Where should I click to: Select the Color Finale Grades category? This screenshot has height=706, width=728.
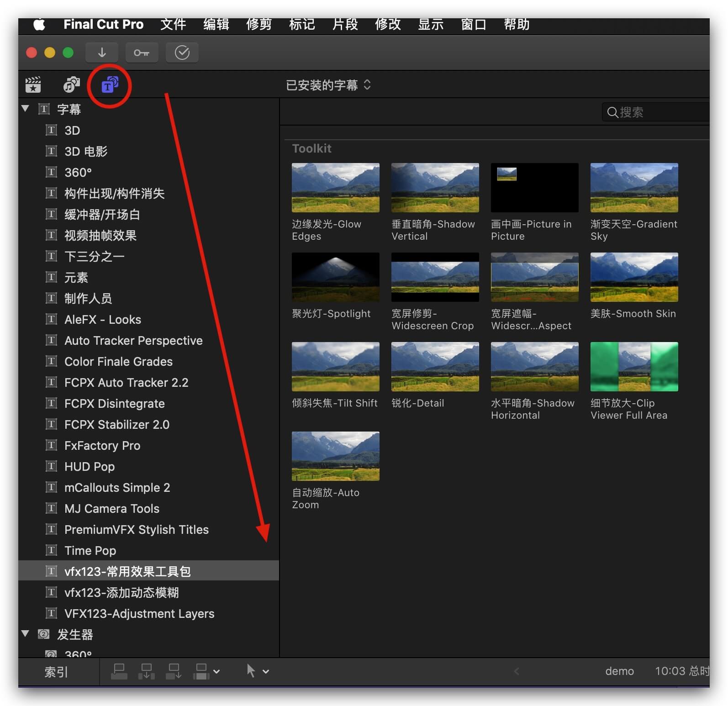148,361
